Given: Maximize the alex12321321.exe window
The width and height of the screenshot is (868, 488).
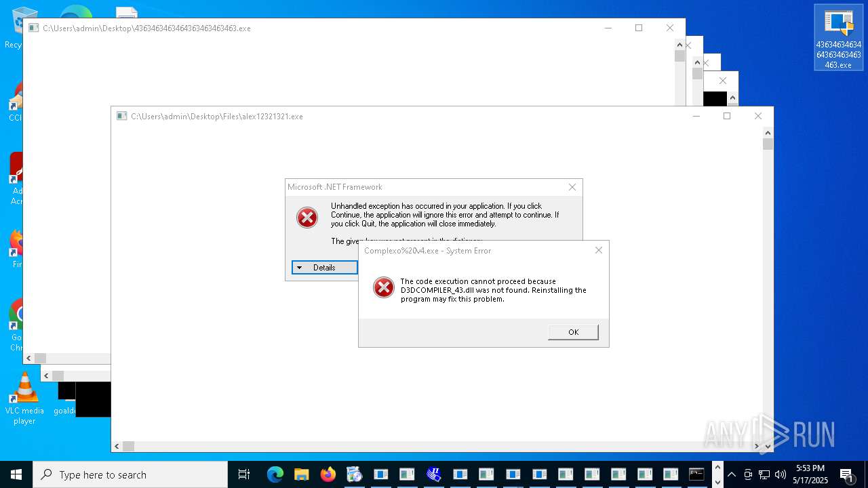Looking at the screenshot, I should (727, 116).
